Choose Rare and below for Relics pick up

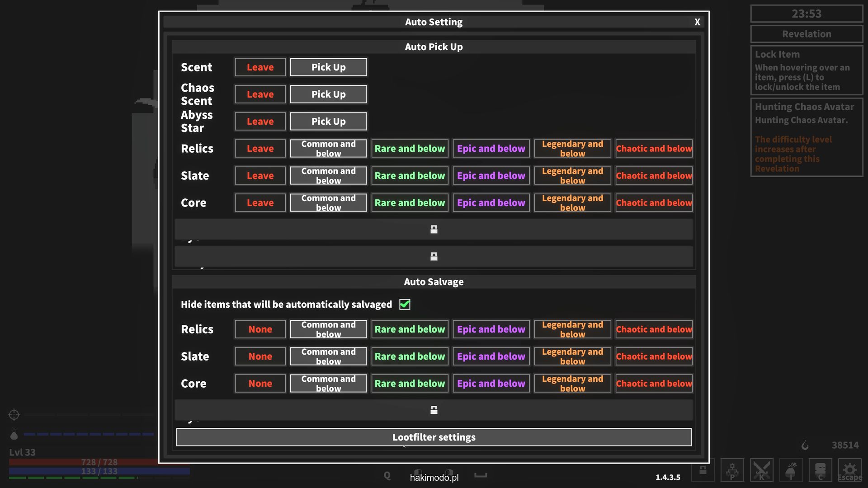coord(410,149)
